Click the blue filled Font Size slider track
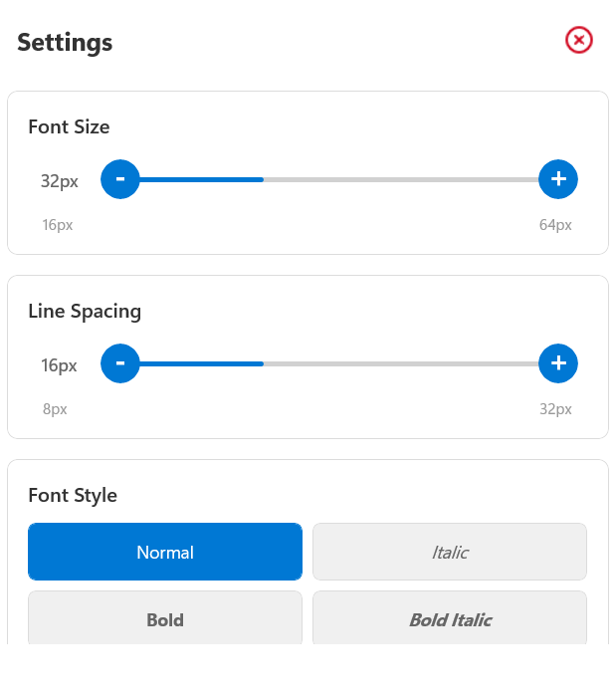 tap(201, 179)
